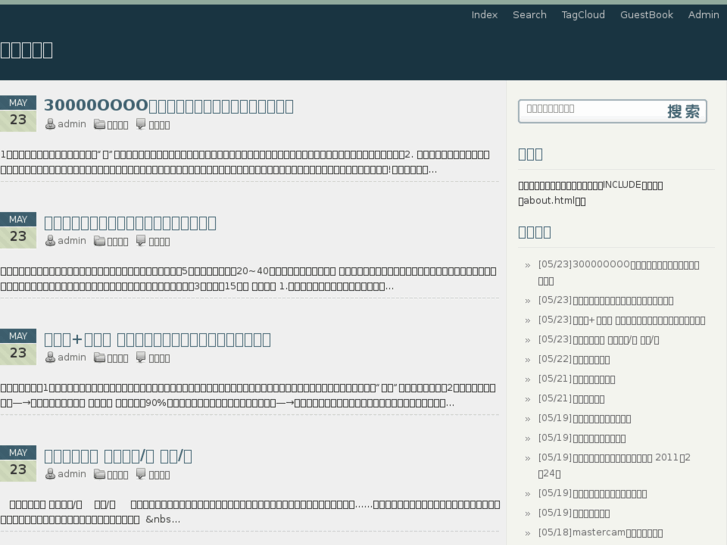727x545 pixels.
Task: Open the GuestBook navigation link
Action: [646, 15]
